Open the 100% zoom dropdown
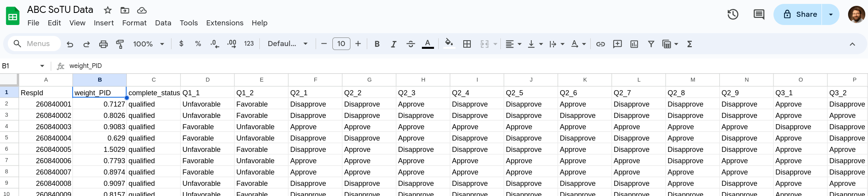Screen dimensions: 868x196 148,44
